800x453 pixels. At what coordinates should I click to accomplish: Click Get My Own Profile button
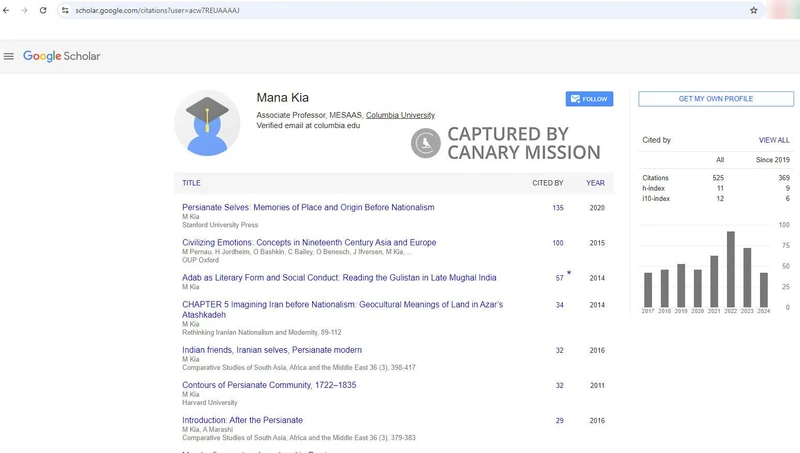click(716, 99)
